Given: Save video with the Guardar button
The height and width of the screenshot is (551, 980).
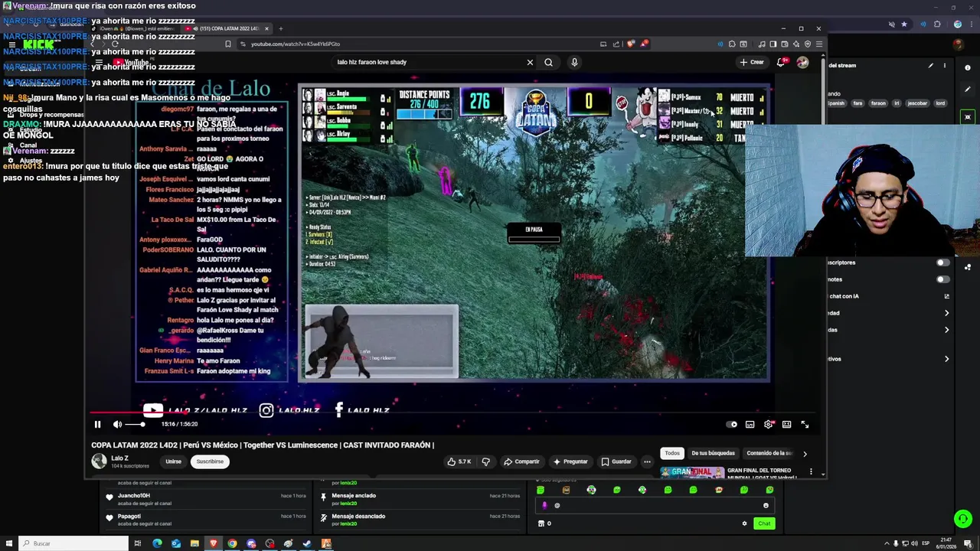Looking at the screenshot, I should [x=616, y=461].
